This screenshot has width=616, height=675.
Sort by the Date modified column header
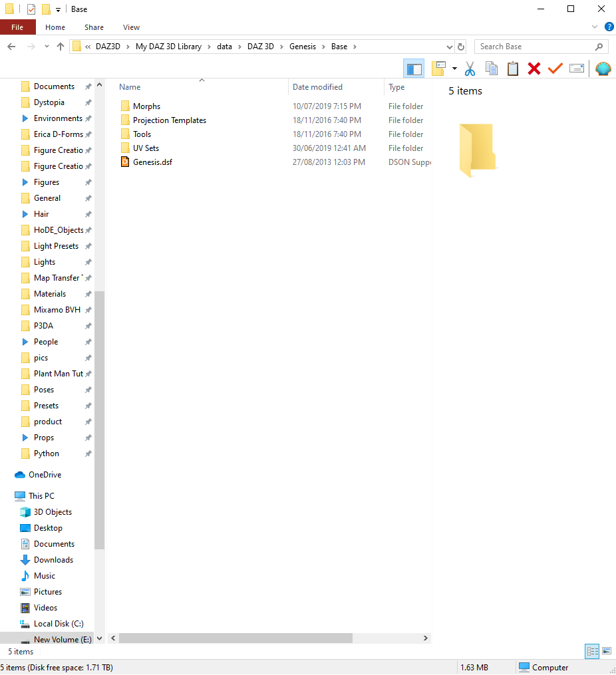pos(336,87)
